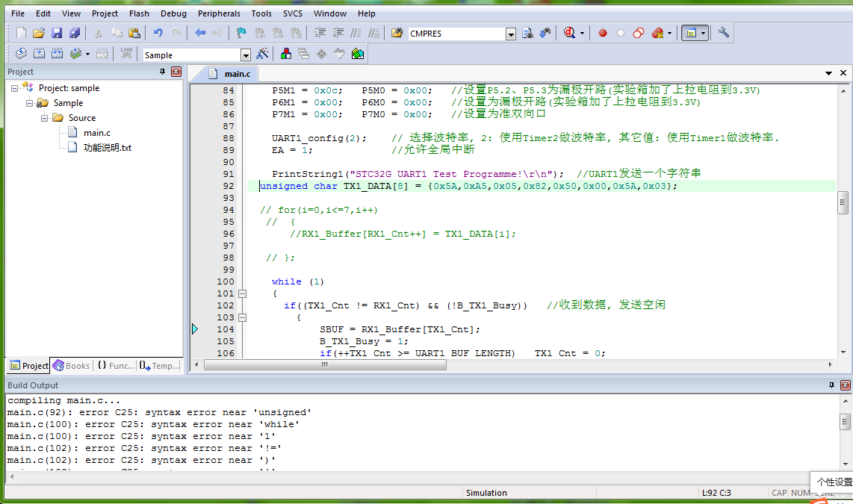
Task: Switch to the Books tab
Action: pyautogui.click(x=71, y=366)
